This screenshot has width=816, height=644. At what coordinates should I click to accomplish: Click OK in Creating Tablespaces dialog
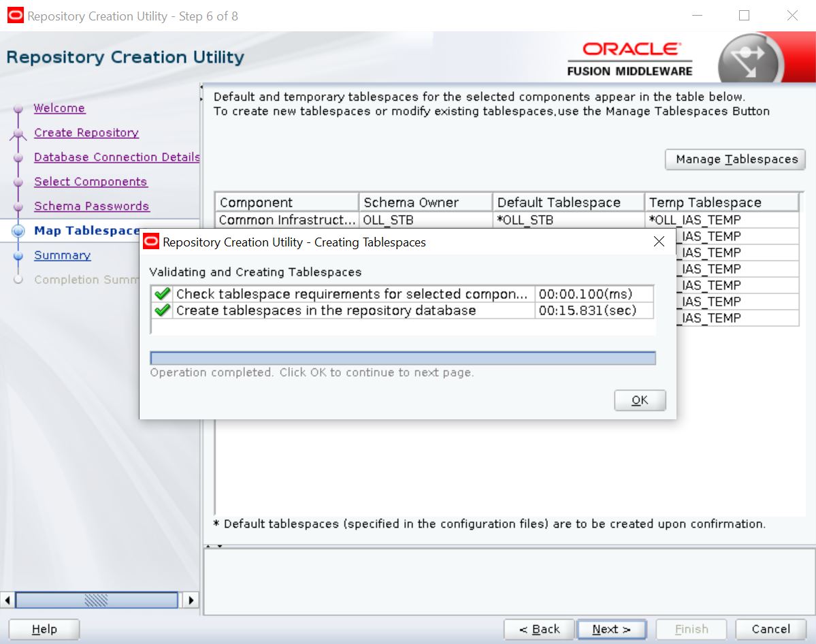pyautogui.click(x=640, y=400)
